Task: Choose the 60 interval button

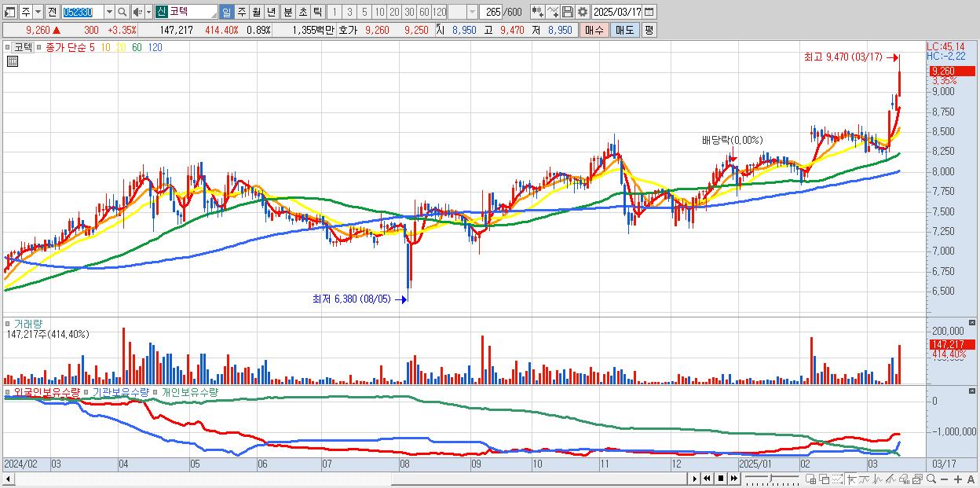Action: click(x=424, y=12)
